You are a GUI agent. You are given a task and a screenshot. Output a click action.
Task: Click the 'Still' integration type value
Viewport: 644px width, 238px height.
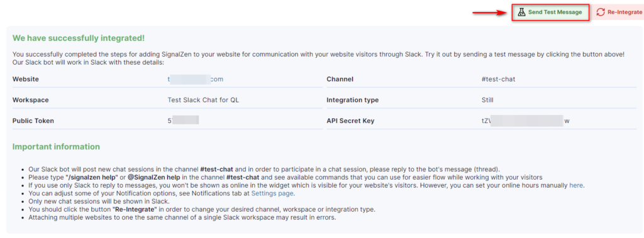coord(487,100)
